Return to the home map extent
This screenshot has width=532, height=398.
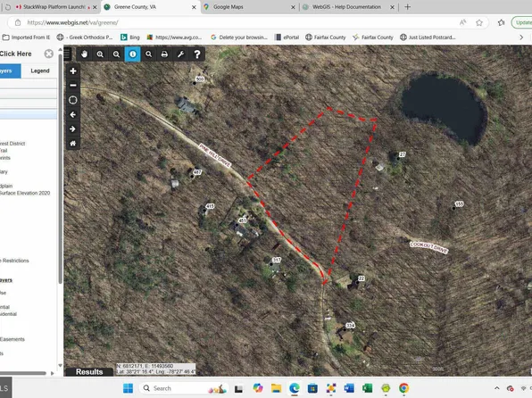73,143
